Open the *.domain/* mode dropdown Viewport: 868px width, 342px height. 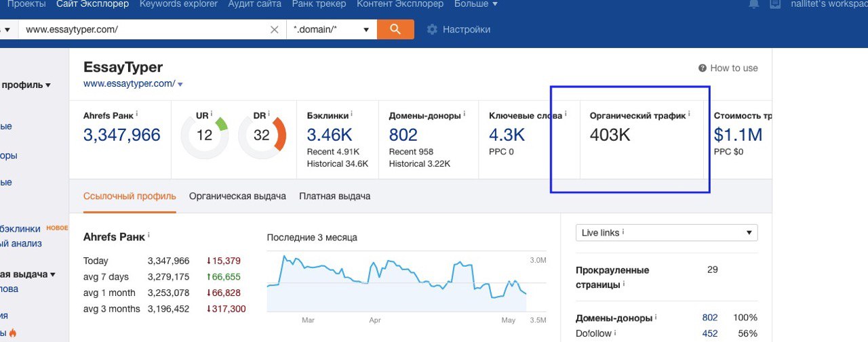pos(332,30)
